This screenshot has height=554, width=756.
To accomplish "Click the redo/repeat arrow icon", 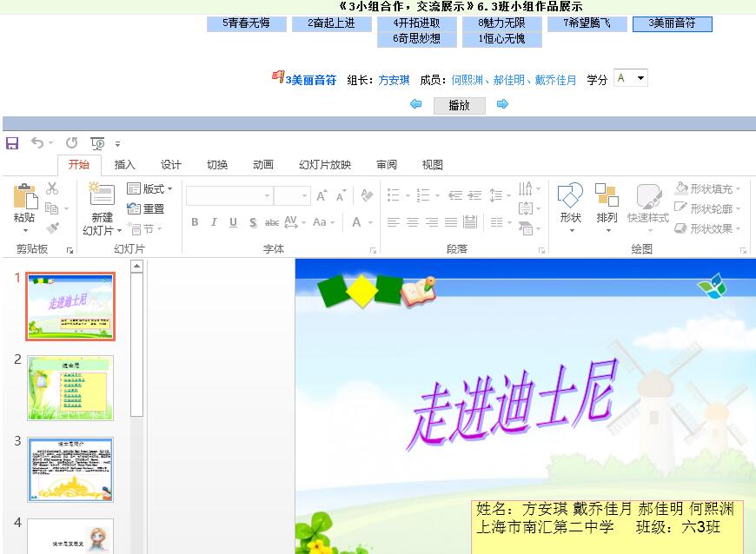I will [x=72, y=142].
